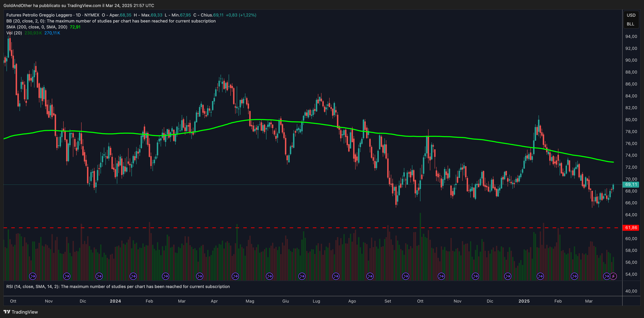The width and height of the screenshot is (644, 318).
Task: Click the Futures Petrolio Greggio Leggero title
Action: (x=39, y=15)
